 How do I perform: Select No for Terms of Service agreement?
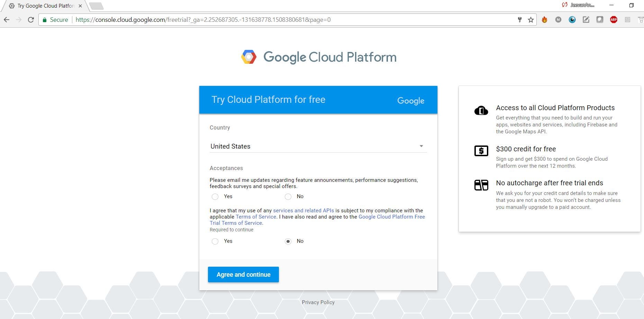288,241
